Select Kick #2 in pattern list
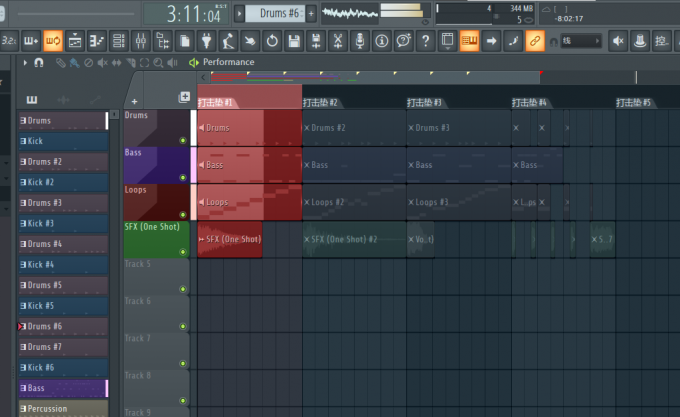 [x=63, y=182]
